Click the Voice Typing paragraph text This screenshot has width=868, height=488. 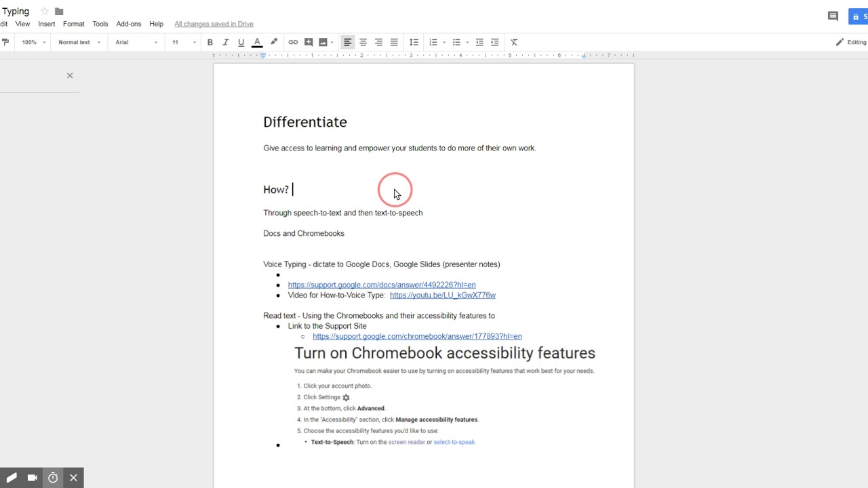382,264
